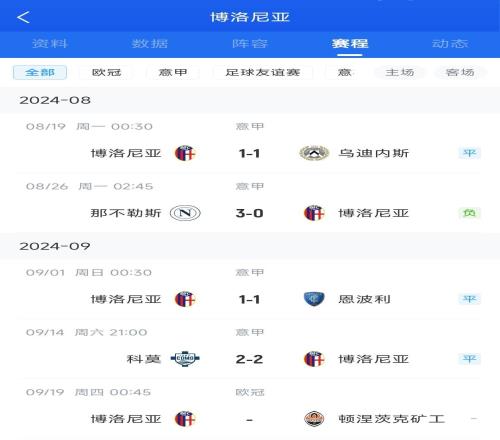
Task: Click Empoli crest in 09/01 match
Action: (314, 299)
